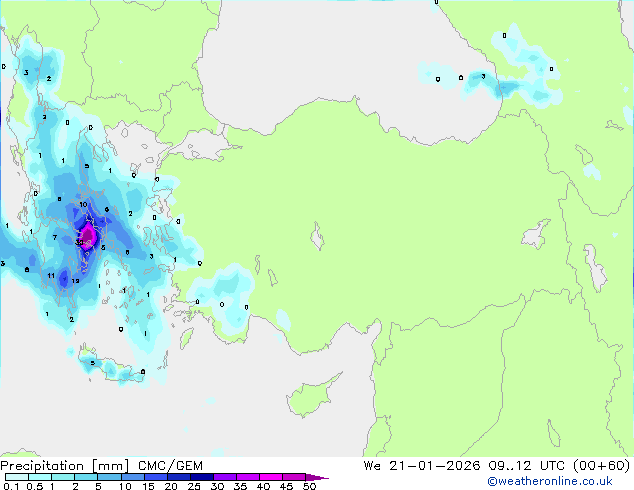Click the legend label '50'
The image size is (634, 490).
(x=309, y=486)
